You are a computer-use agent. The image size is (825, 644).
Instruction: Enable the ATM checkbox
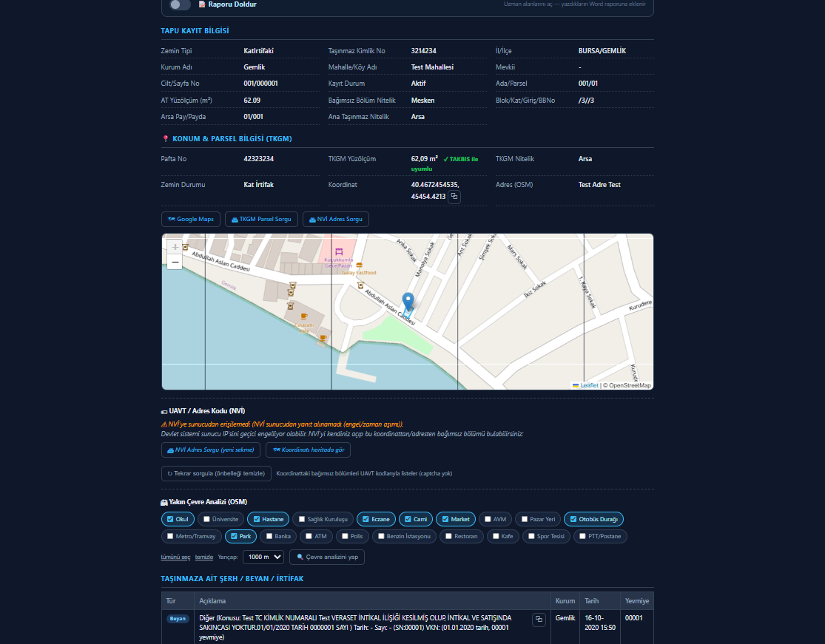pos(309,537)
